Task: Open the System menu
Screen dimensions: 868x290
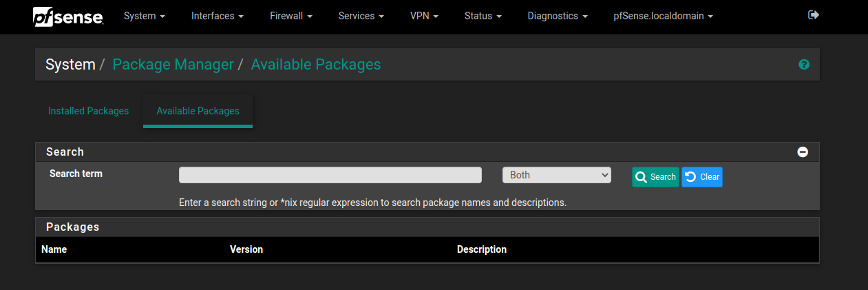Action: 145,15
